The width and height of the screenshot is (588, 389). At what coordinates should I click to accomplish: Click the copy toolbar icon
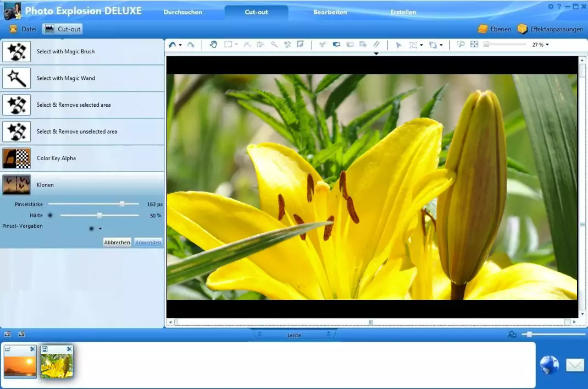click(x=336, y=45)
